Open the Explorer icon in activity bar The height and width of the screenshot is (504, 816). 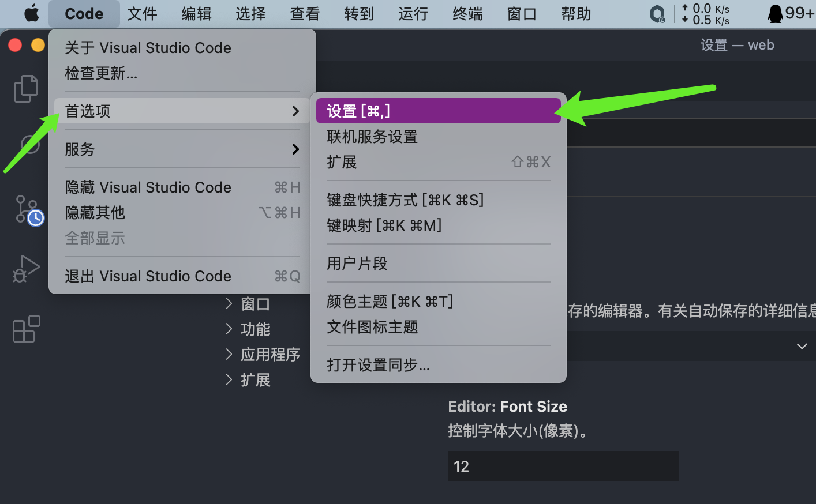click(x=25, y=89)
